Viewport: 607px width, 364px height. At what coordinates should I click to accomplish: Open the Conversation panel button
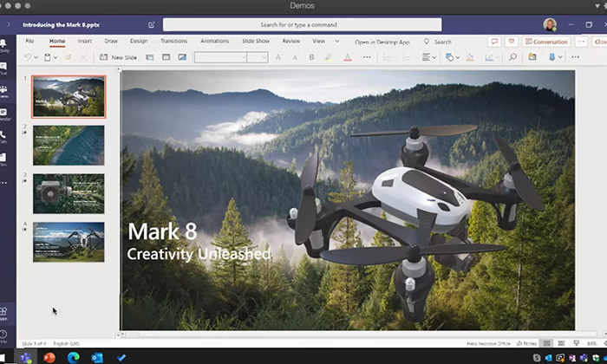[546, 42]
